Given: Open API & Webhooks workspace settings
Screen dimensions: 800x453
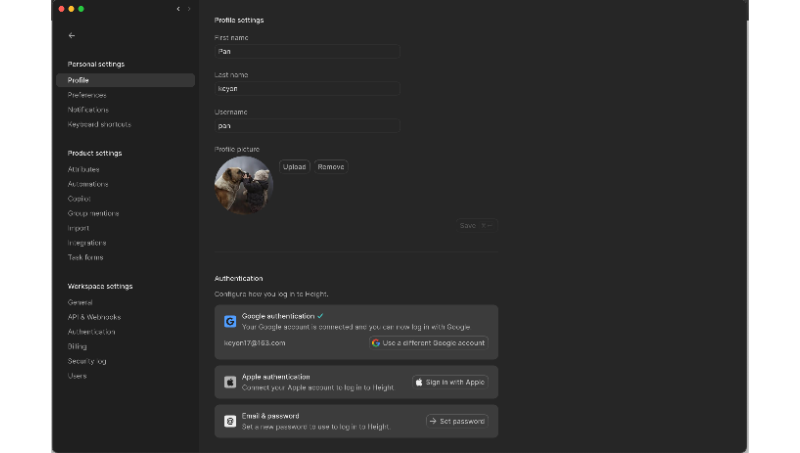Looking at the screenshot, I should tap(94, 317).
